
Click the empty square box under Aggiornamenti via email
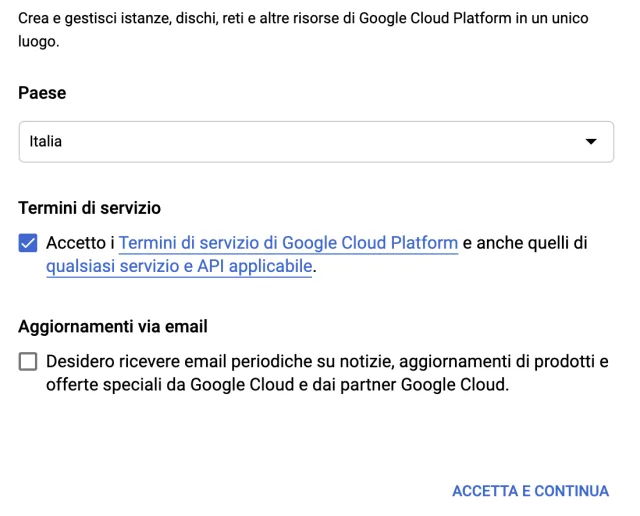click(28, 362)
